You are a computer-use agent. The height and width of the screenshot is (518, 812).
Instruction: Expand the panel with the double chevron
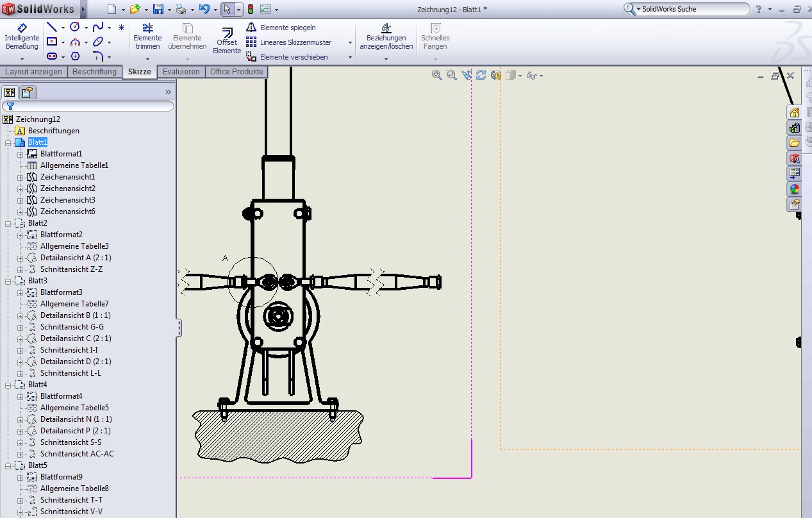(x=169, y=92)
